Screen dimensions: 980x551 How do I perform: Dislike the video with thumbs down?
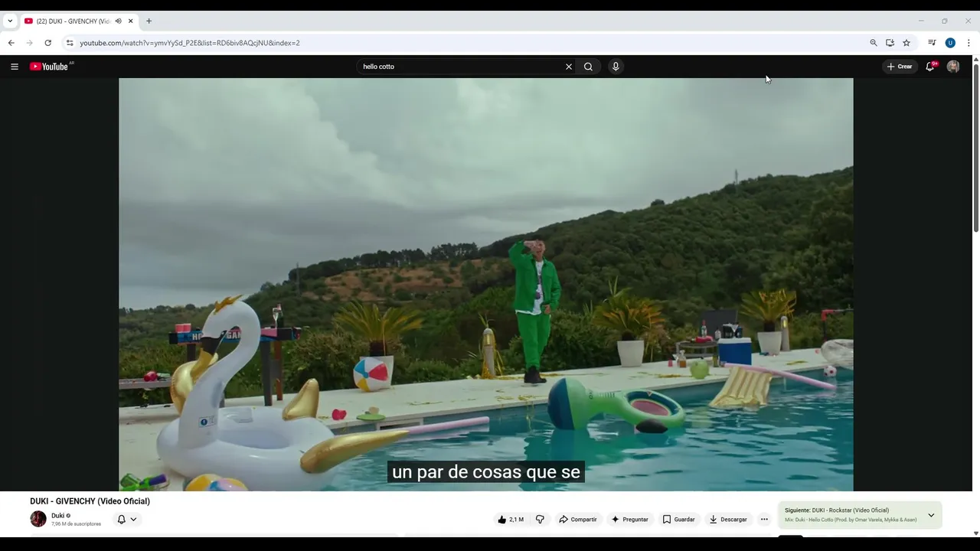click(540, 520)
